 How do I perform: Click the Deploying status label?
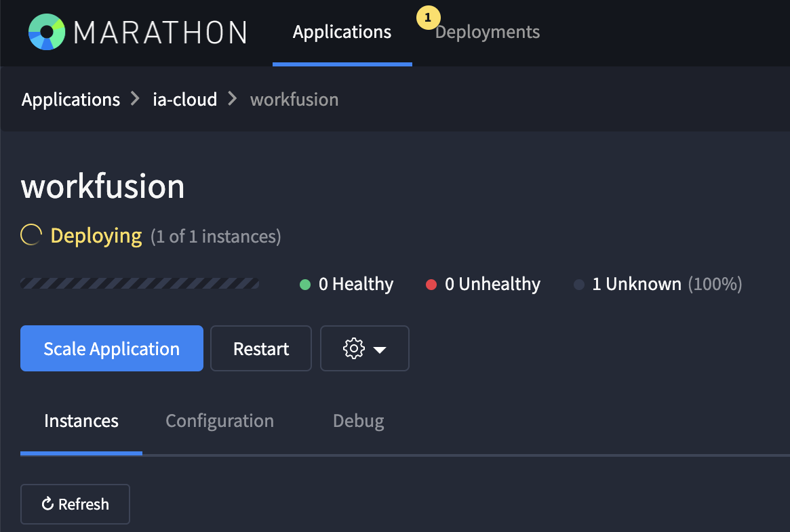96,236
